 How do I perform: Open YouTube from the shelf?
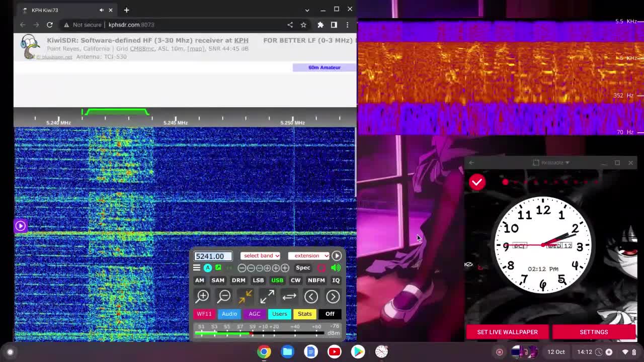(335, 352)
